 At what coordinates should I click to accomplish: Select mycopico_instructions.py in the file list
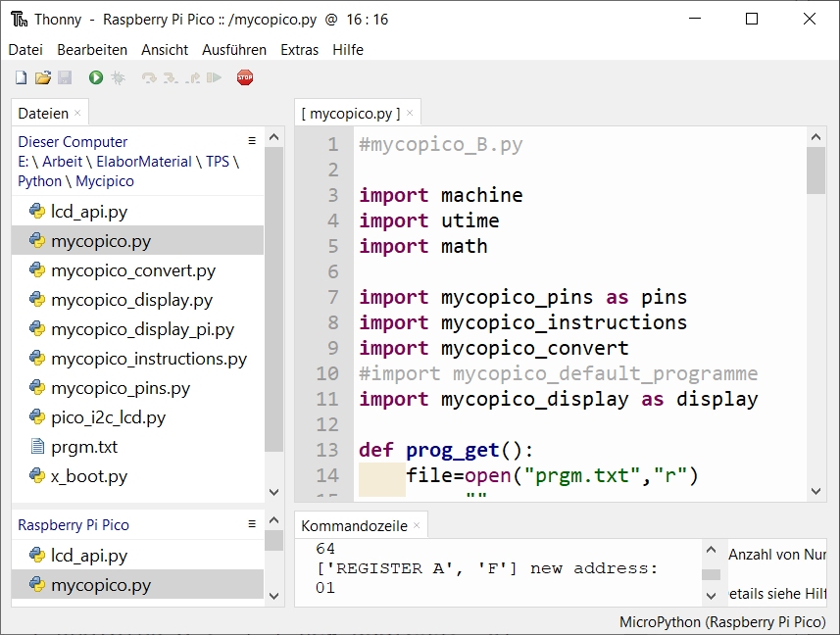click(x=148, y=359)
